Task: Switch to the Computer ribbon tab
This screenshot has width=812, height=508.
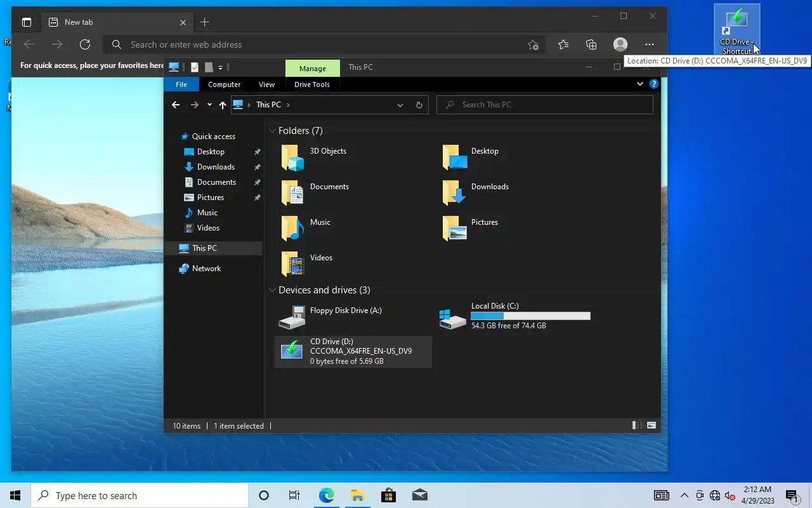Action: click(x=224, y=84)
